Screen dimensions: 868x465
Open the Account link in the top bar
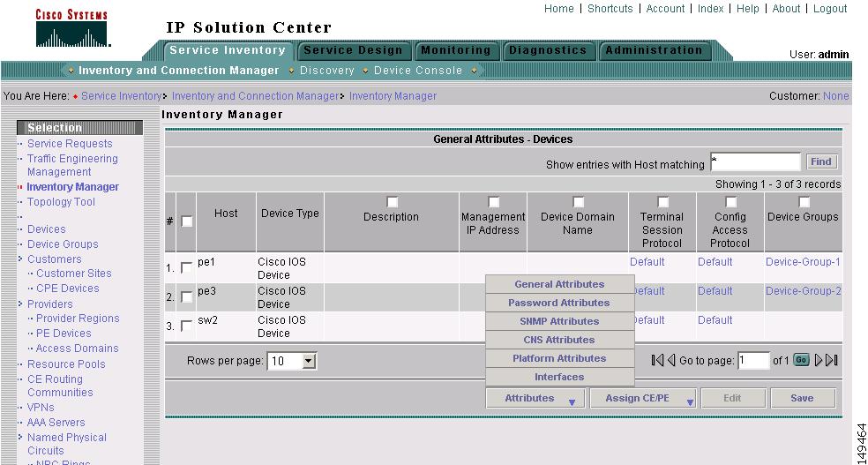665,8
